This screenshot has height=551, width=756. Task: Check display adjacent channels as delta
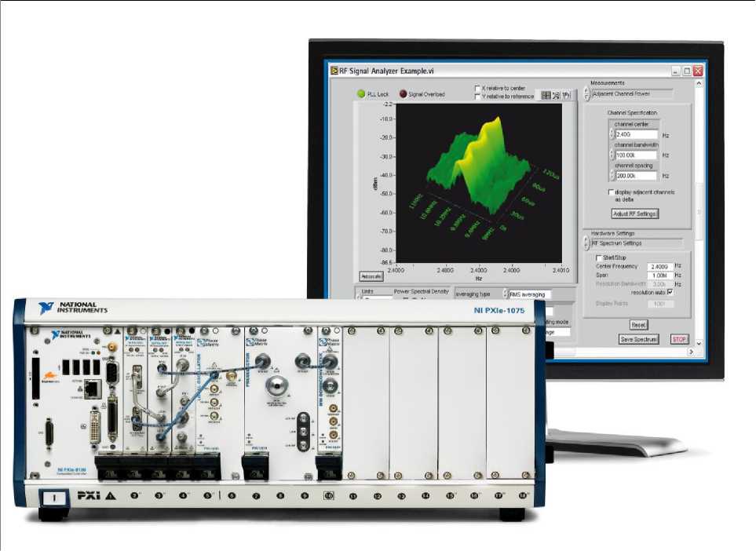coord(612,192)
